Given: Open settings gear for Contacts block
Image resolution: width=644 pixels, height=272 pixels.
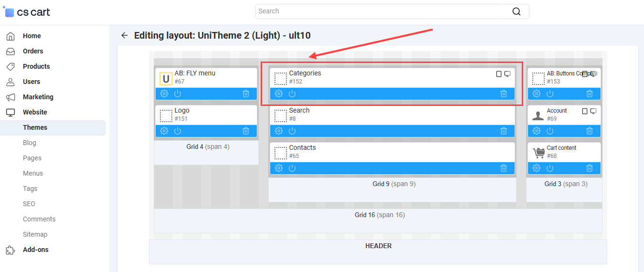Looking at the screenshot, I should coord(279,168).
